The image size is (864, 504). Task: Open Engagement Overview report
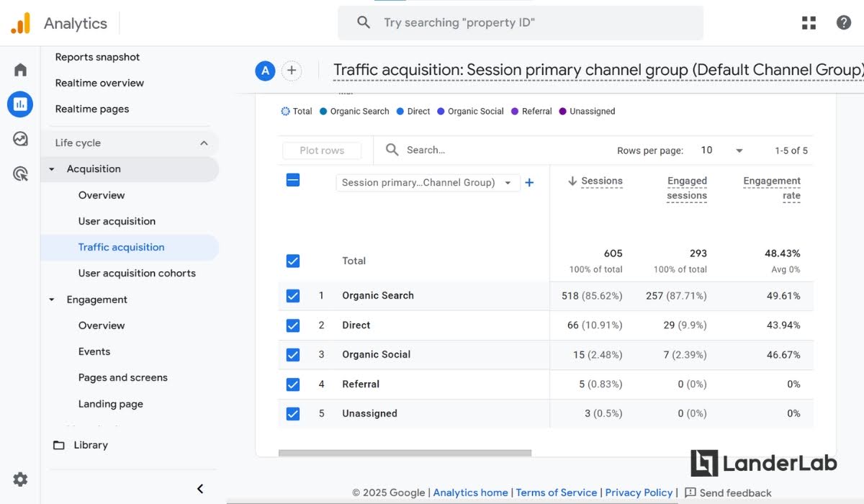[102, 325]
